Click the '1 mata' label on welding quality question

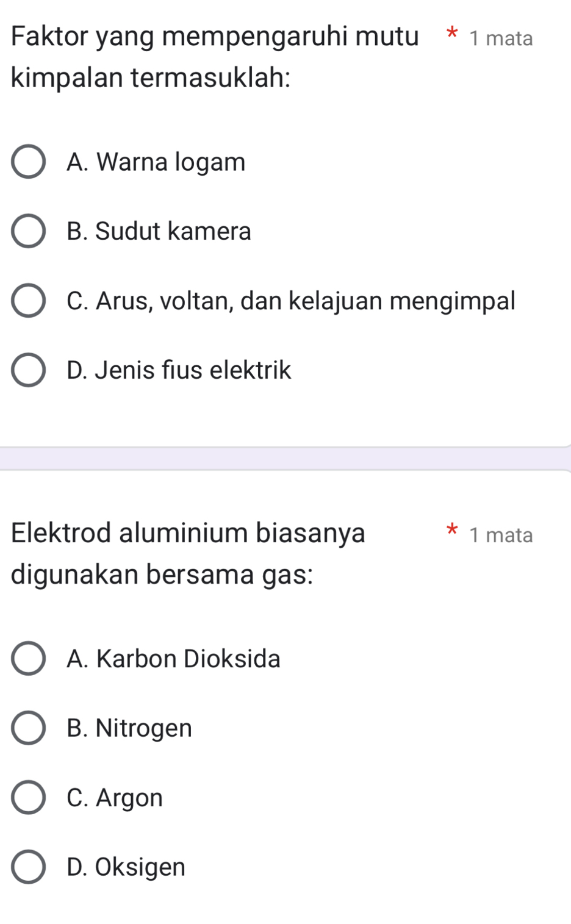pyautogui.click(x=501, y=38)
